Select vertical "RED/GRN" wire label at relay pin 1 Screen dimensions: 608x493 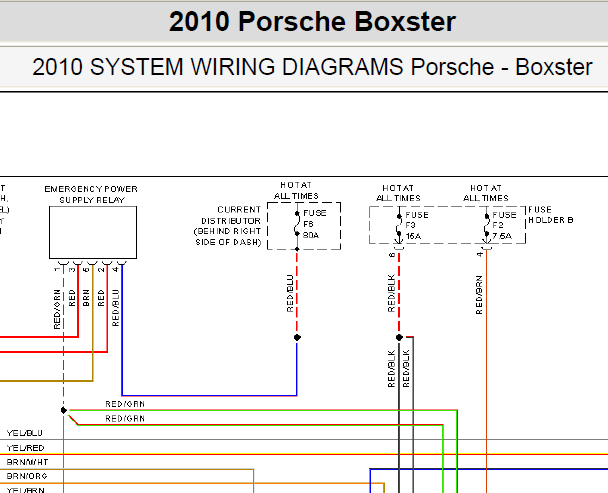pyautogui.click(x=57, y=309)
